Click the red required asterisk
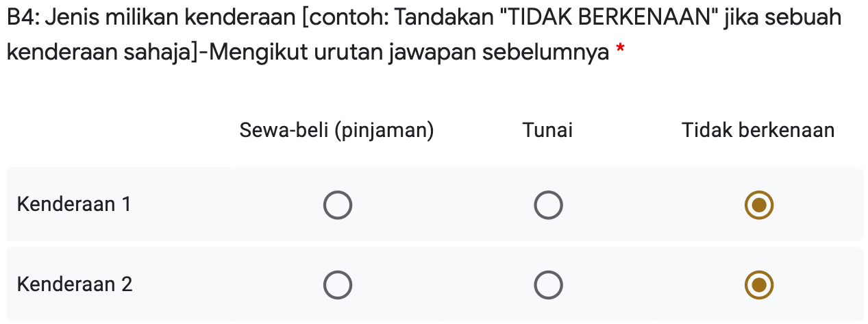 tap(620, 49)
